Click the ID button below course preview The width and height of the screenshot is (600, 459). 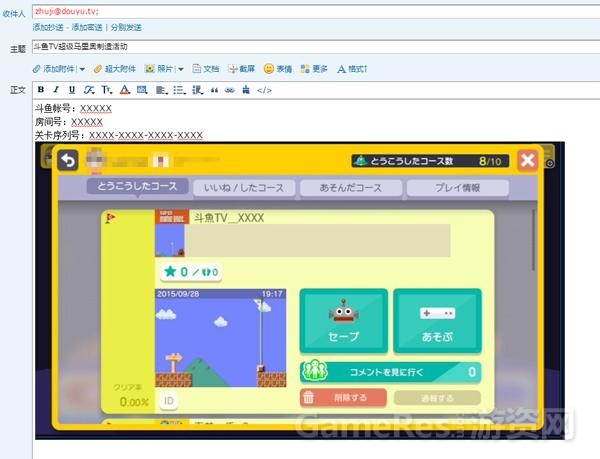coord(169,400)
